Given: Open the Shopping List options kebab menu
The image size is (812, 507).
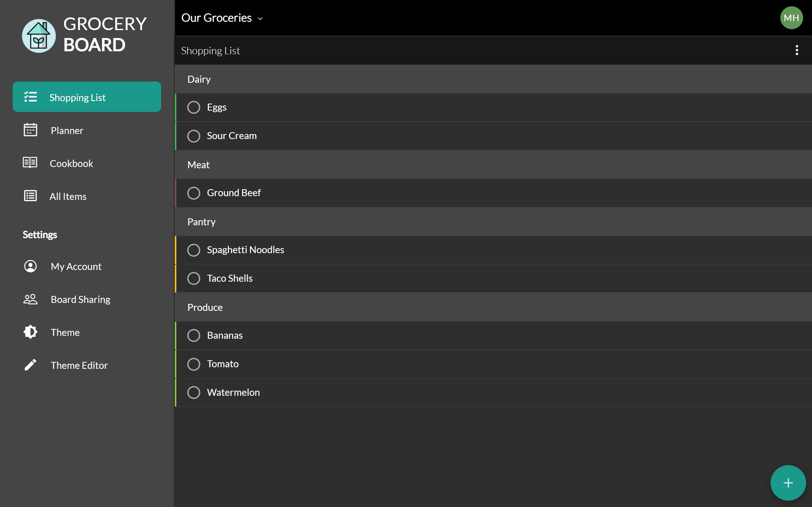Looking at the screenshot, I should 796,50.
